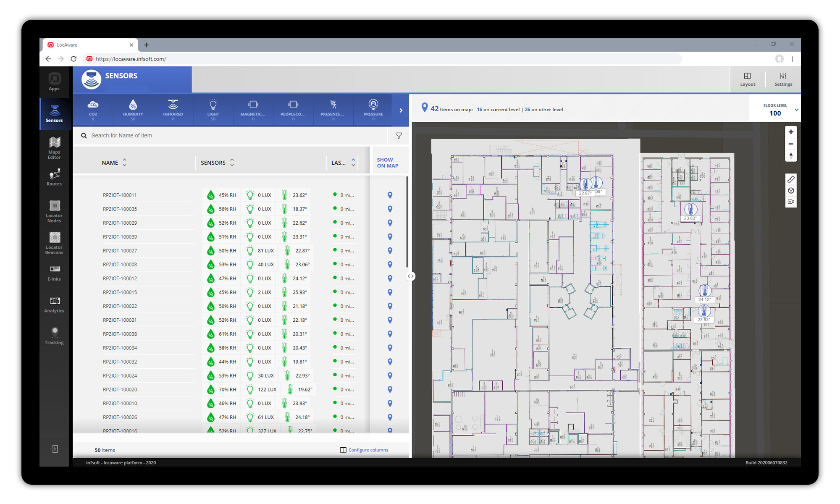840x504 pixels.
Task: Open the Layout button
Action: tap(747, 79)
